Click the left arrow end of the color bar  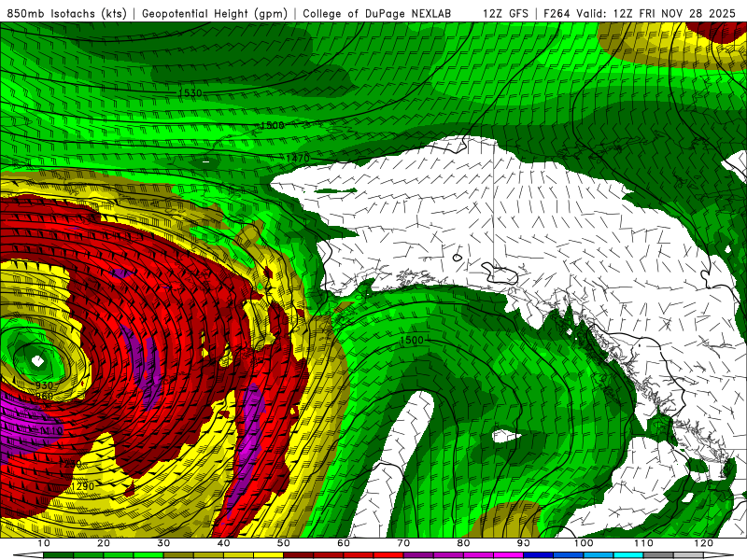(x=28, y=555)
